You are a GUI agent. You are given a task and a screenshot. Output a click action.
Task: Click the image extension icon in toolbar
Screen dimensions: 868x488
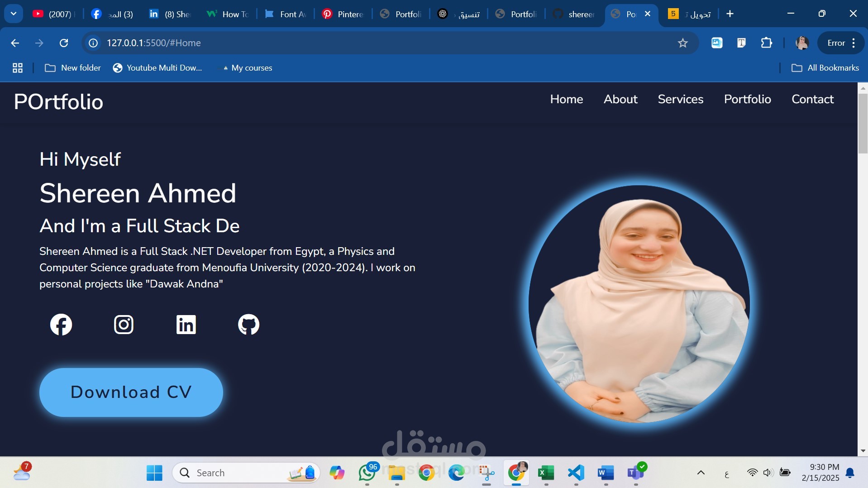coord(717,43)
